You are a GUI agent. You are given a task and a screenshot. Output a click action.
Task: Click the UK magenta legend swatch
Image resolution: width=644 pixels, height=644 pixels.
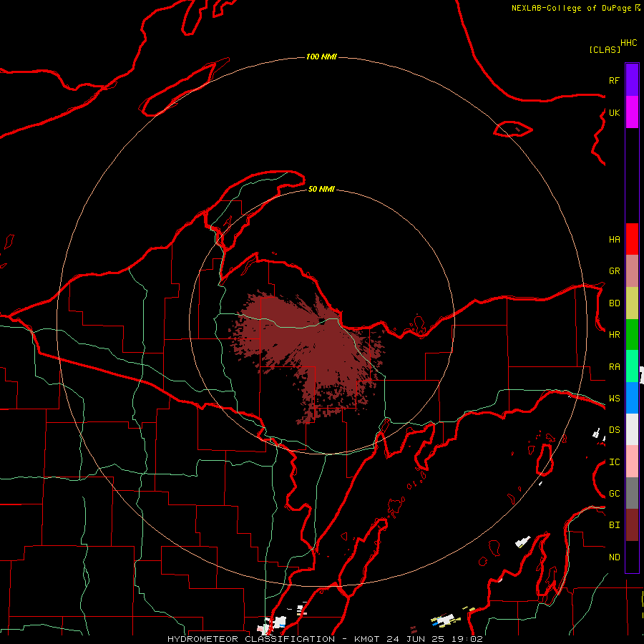tap(632, 112)
